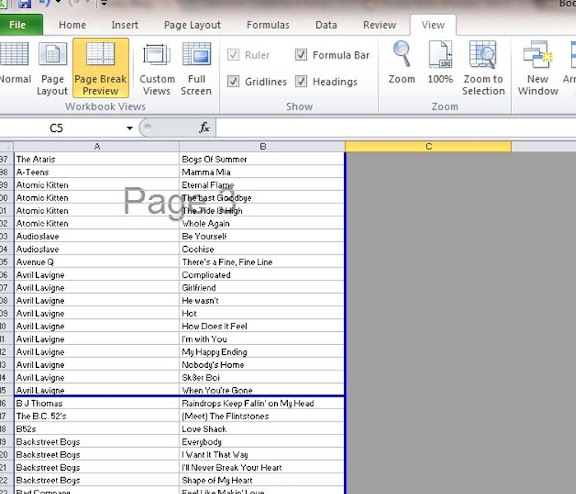Click cell 'The Ataris'
Viewport: 576px width, 494px height.
tap(97, 159)
